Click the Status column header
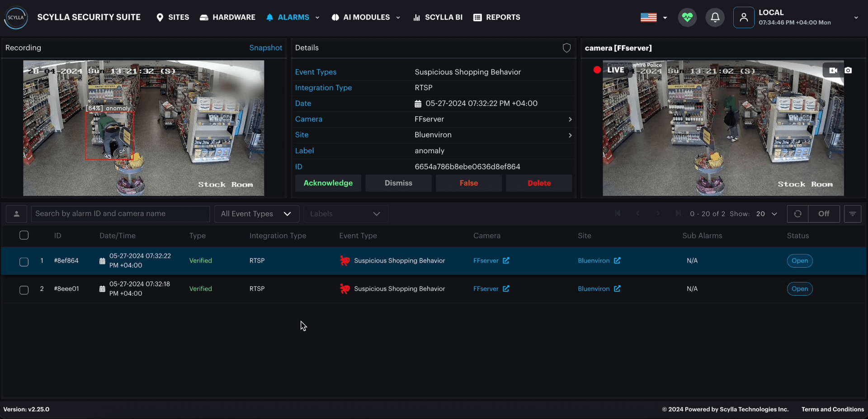This screenshot has width=868, height=419. (798, 236)
